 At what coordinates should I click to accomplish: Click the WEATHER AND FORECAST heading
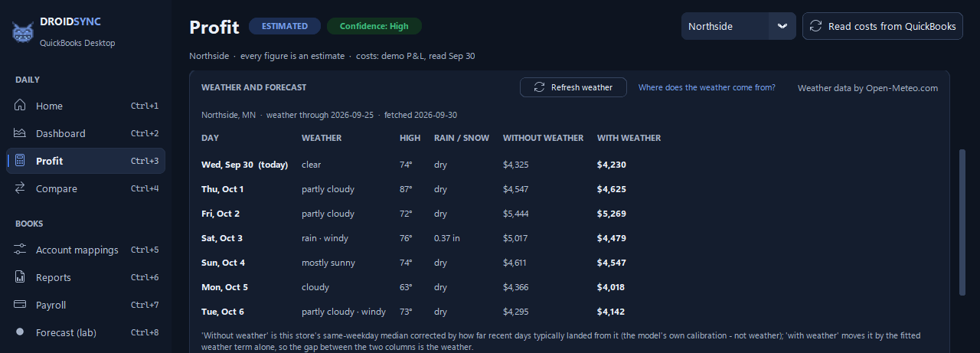(254, 87)
